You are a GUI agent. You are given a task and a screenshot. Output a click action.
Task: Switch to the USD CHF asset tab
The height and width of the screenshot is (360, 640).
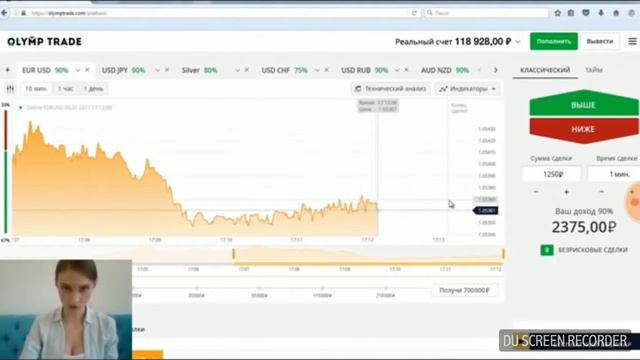[x=284, y=70]
